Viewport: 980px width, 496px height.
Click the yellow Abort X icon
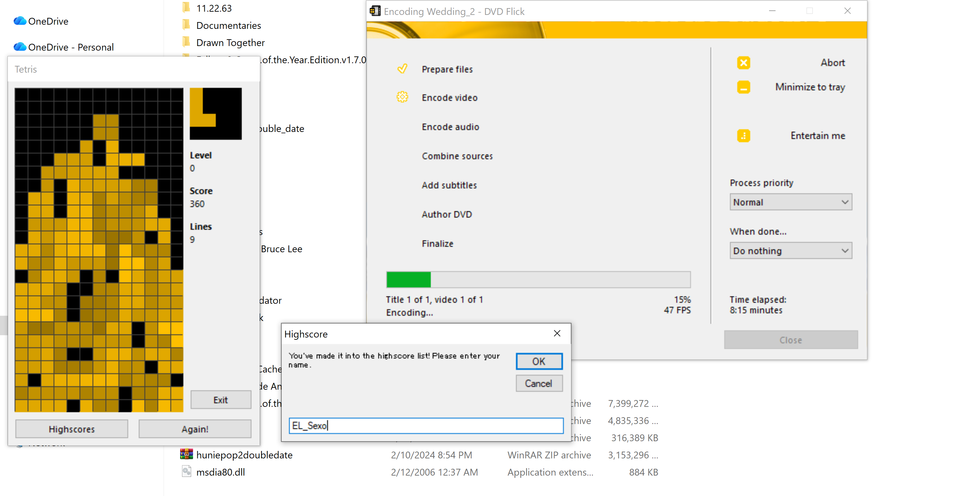(743, 63)
